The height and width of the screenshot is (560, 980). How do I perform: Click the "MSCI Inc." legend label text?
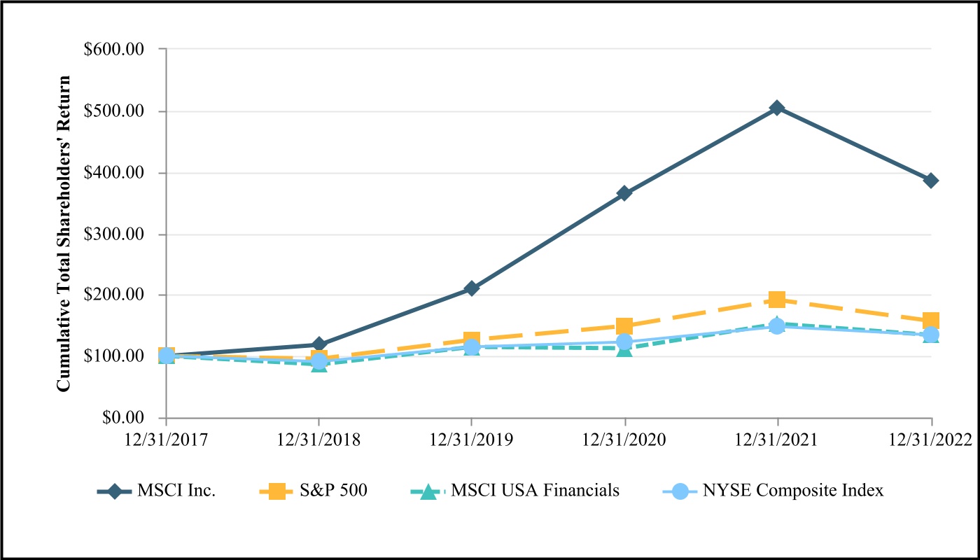[176, 491]
